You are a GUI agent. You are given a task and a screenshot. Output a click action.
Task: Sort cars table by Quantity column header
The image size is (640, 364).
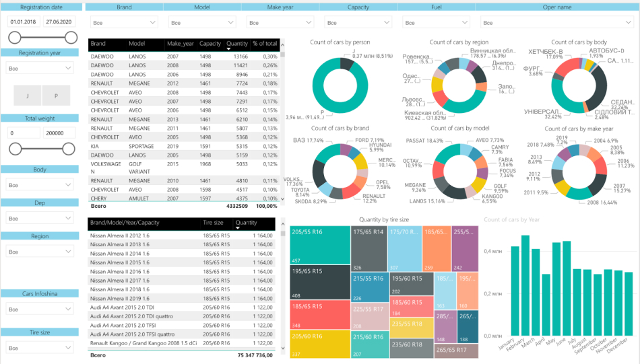coord(236,44)
